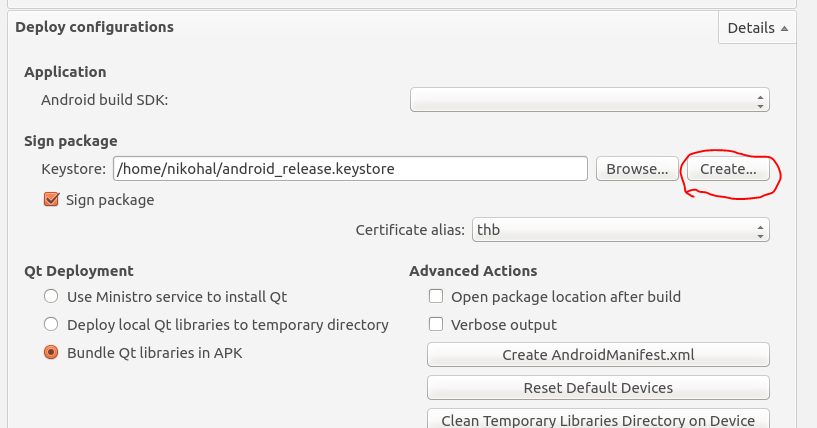817x428 pixels.
Task: Click the Android build SDK dropdown arrows
Action: [x=761, y=100]
